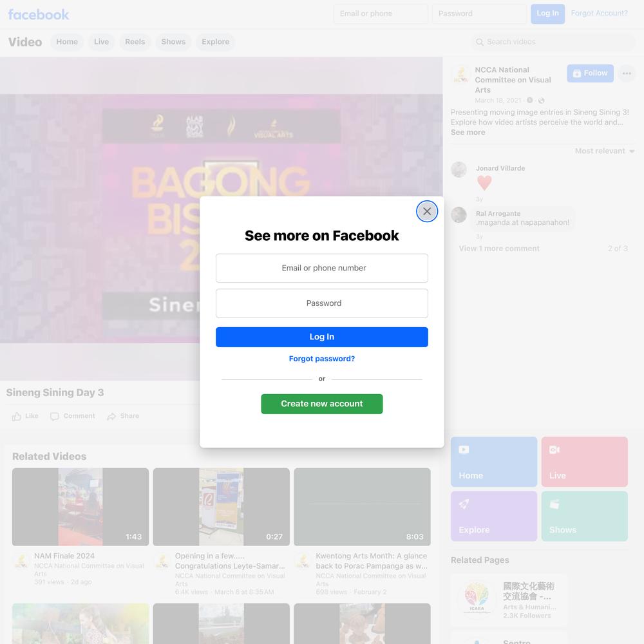Open the Forgot password? link
The image size is (644, 644).
click(321, 359)
